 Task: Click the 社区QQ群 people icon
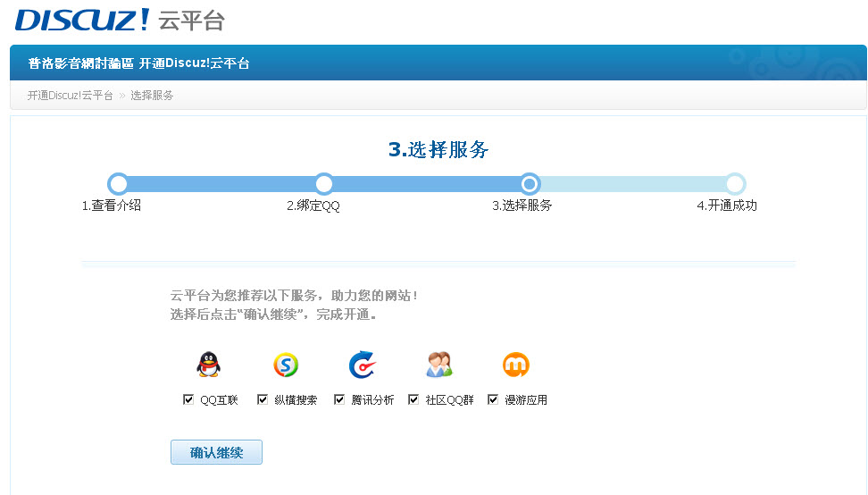pyautogui.click(x=439, y=365)
